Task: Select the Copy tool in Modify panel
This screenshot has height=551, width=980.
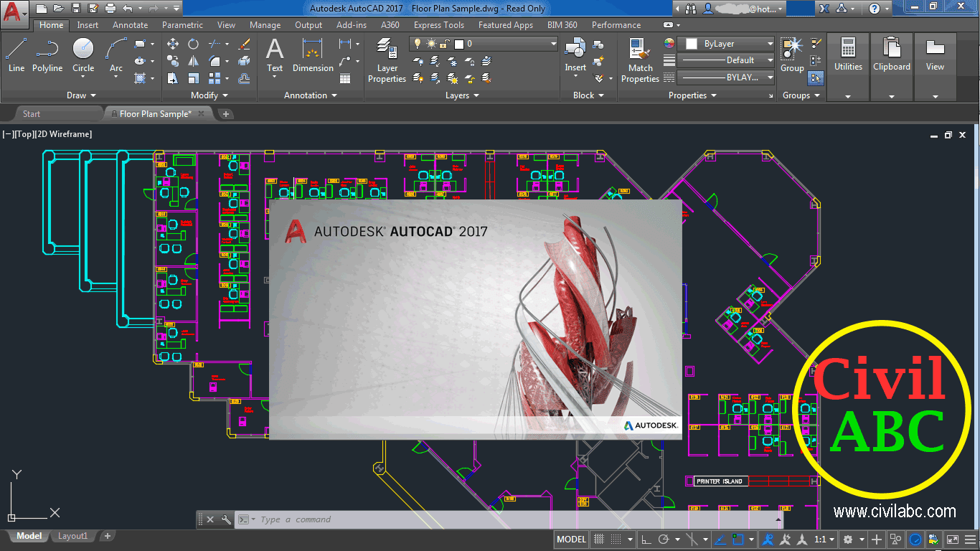Action: [173, 61]
